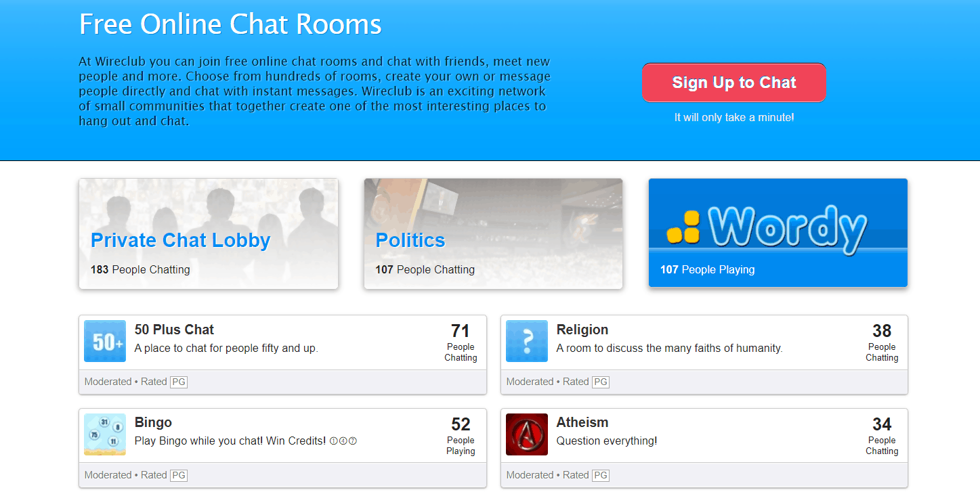This screenshot has width=980, height=494.
Task: Click the PG rating badge under 50 Plus Chat
Action: (179, 382)
